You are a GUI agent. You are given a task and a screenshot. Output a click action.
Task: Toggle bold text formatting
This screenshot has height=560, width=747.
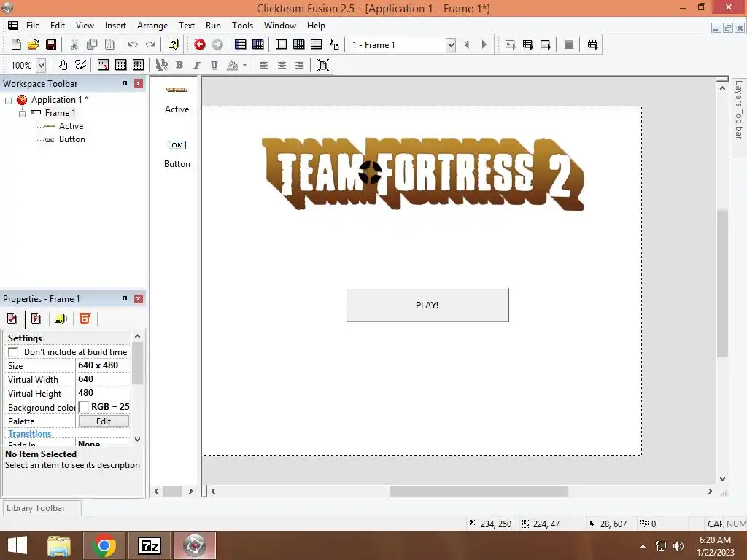(x=179, y=65)
